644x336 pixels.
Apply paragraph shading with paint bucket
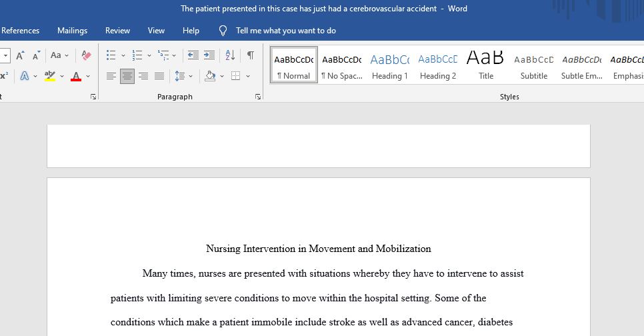click(x=210, y=76)
